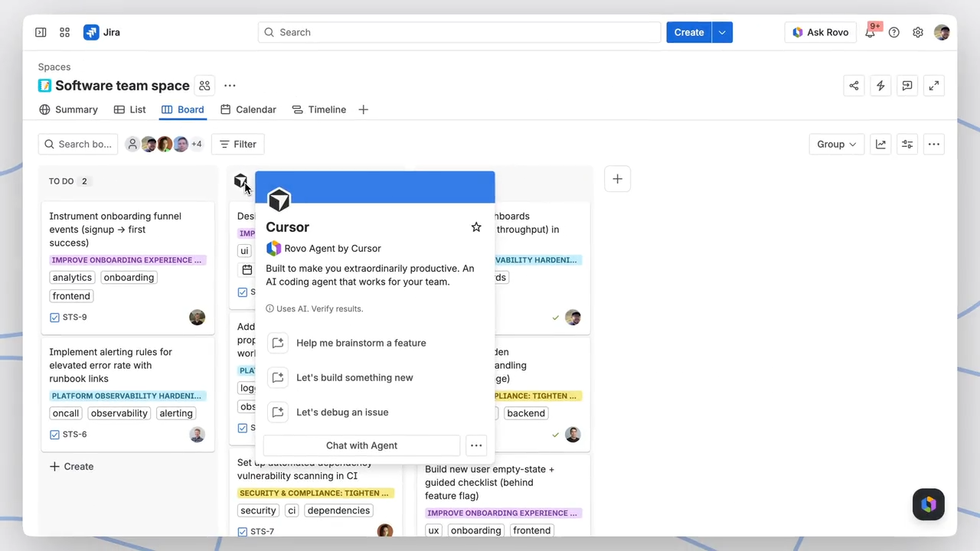The width and height of the screenshot is (980, 551).
Task: Open STS-7 work type checkbox icon
Action: coord(243,532)
